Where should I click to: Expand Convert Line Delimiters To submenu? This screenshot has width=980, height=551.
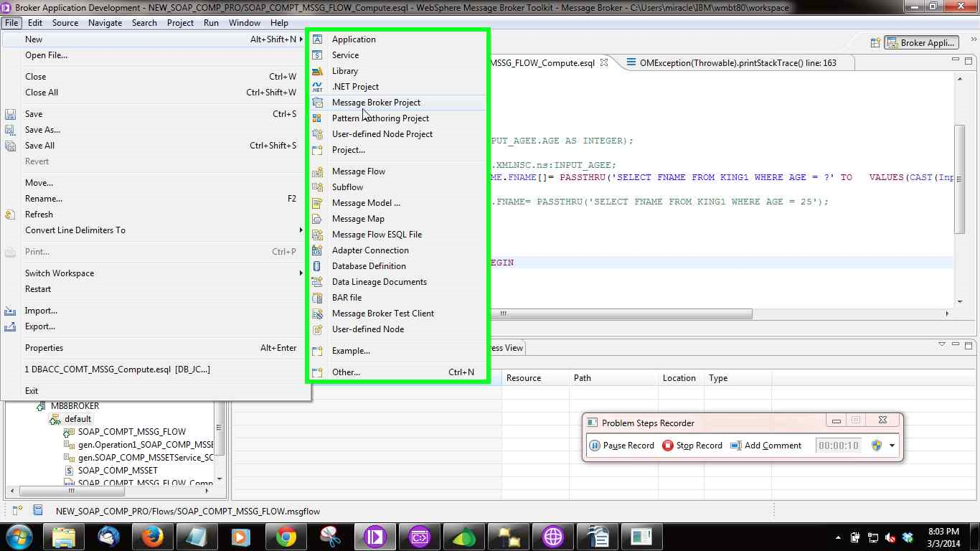[301, 230]
